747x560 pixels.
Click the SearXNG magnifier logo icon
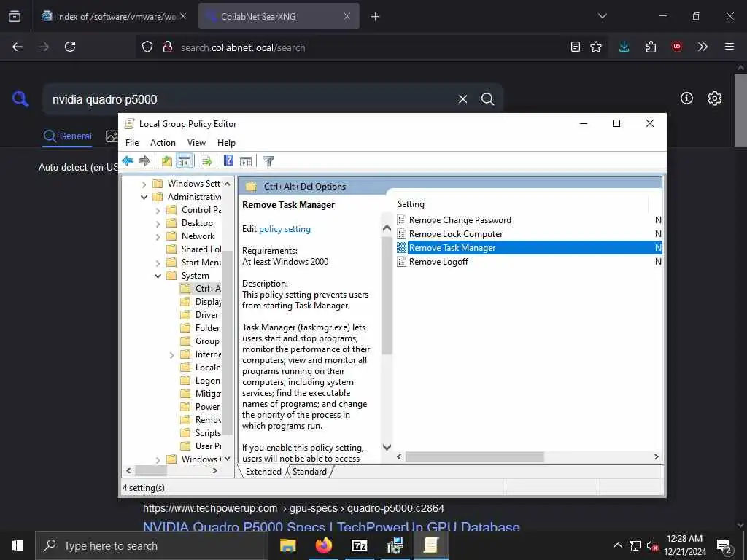pyautogui.click(x=20, y=99)
